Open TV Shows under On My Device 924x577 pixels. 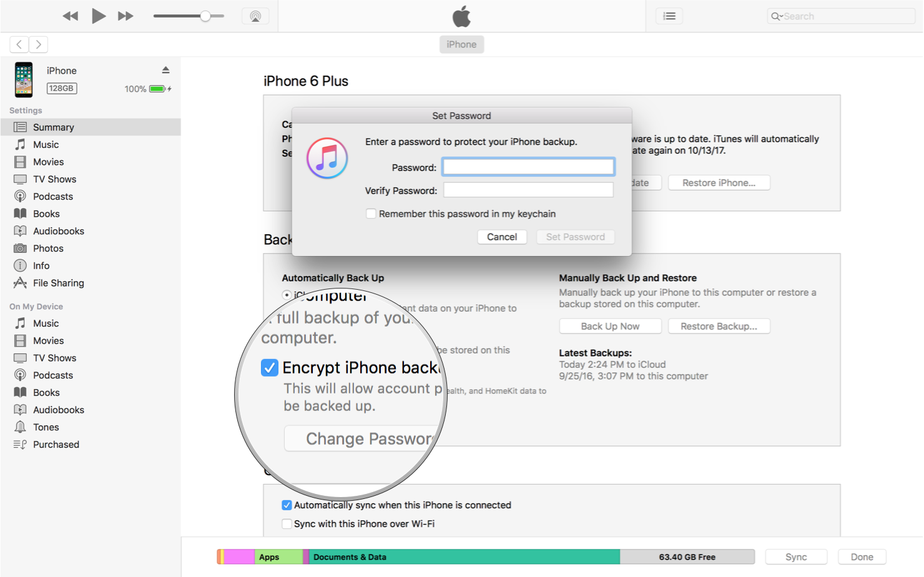tap(91, 358)
